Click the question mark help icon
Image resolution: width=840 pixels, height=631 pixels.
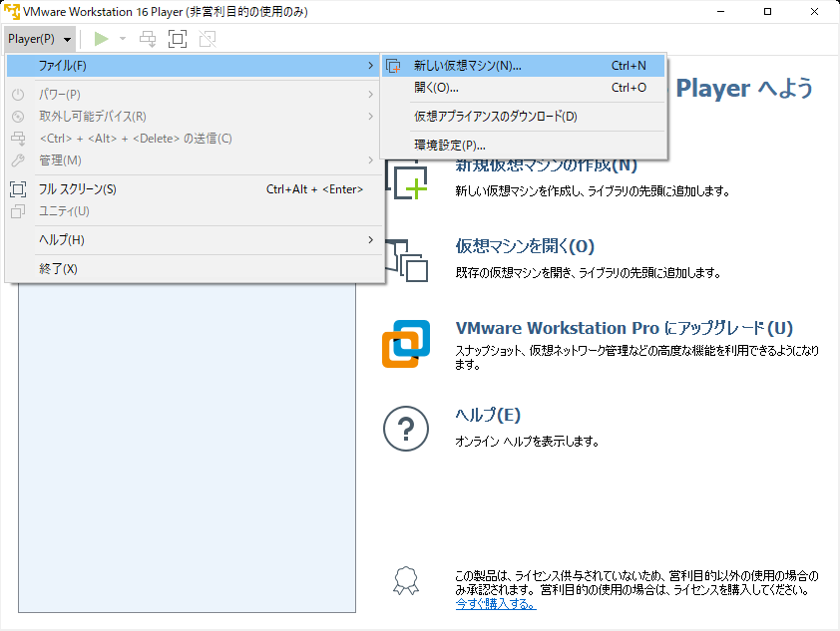click(406, 429)
